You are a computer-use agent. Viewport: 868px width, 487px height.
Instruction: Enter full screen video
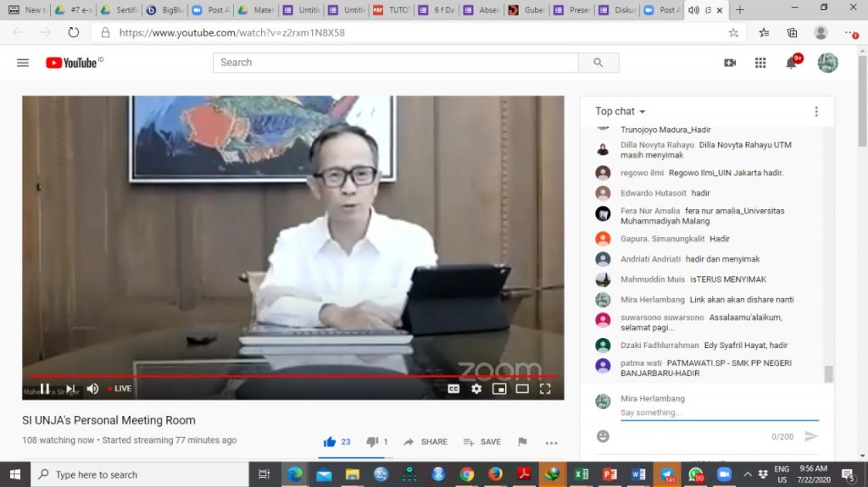[x=545, y=389]
